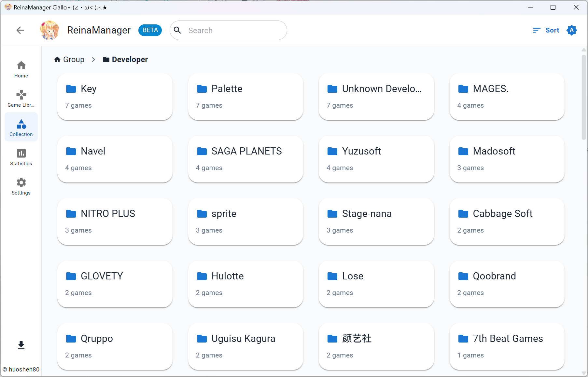This screenshot has width=588, height=377.
Task: Click the search magnifier icon
Action: [x=177, y=30]
